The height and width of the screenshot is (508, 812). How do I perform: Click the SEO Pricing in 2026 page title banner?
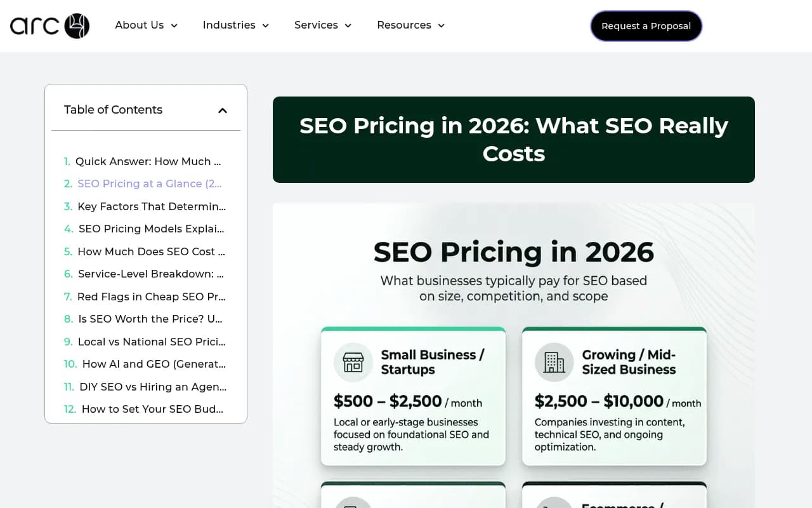coord(514,140)
